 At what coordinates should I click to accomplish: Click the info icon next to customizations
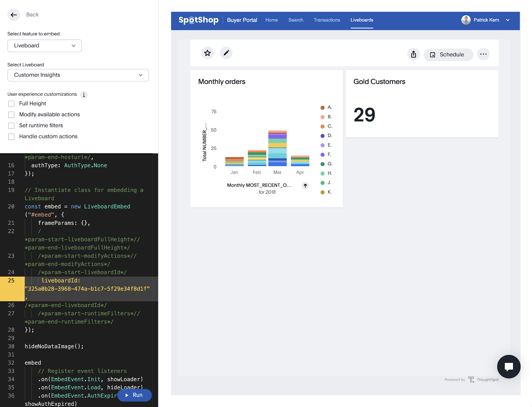tap(84, 95)
